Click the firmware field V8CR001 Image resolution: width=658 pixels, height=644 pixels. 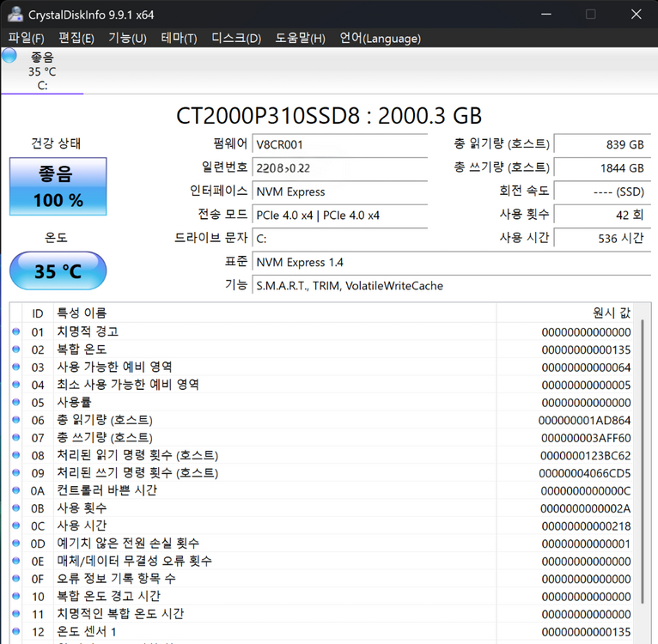[339, 144]
